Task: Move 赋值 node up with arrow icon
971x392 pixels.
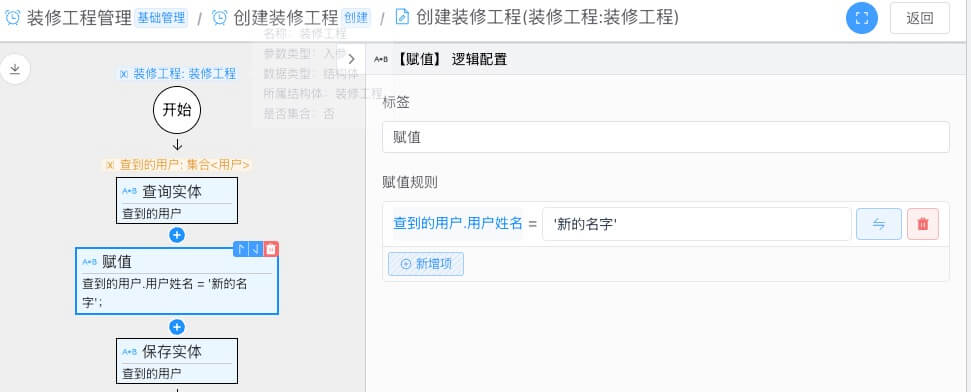Action: (x=241, y=249)
